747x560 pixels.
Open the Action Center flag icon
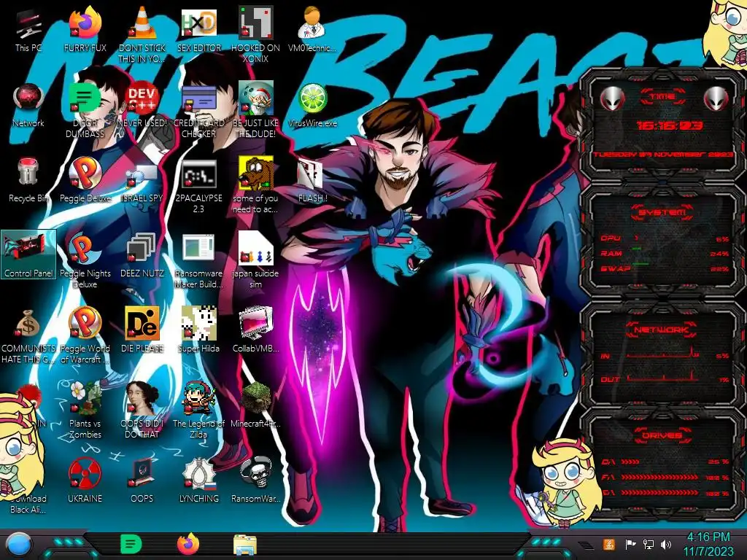[x=630, y=544]
